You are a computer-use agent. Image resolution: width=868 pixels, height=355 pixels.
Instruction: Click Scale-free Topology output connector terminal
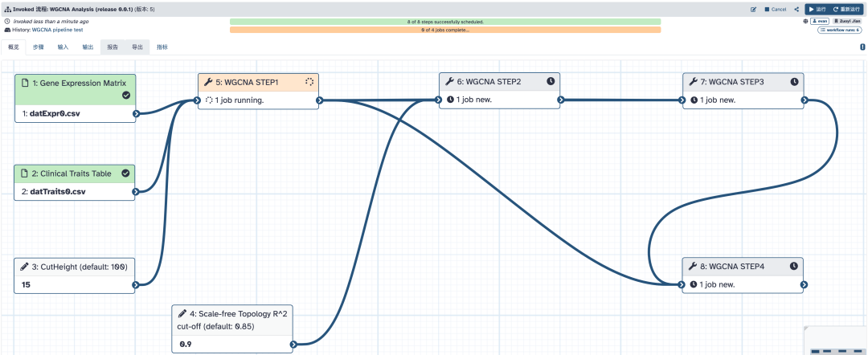pos(293,344)
